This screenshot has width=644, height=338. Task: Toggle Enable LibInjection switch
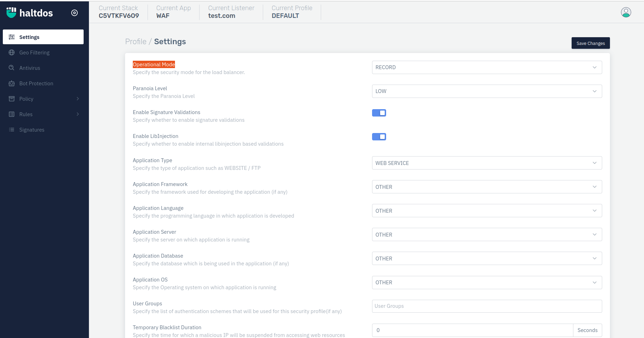click(x=379, y=137)
